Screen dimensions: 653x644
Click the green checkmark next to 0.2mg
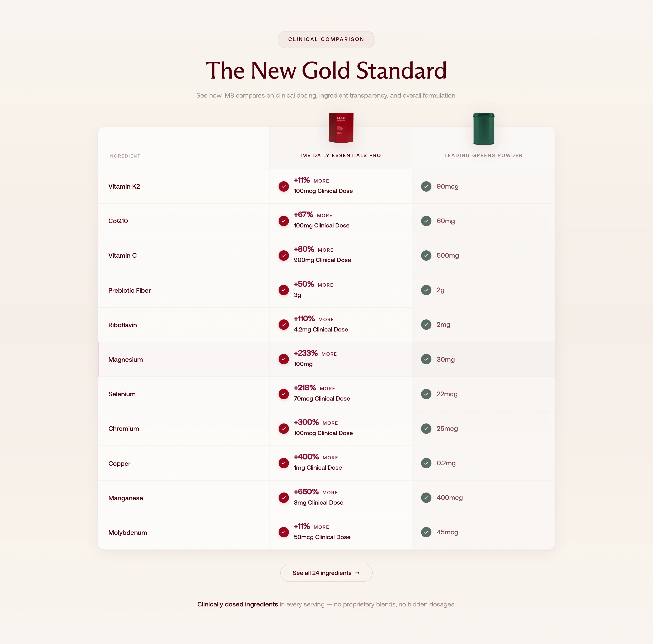pyautogui.click(x=426, y=463)
